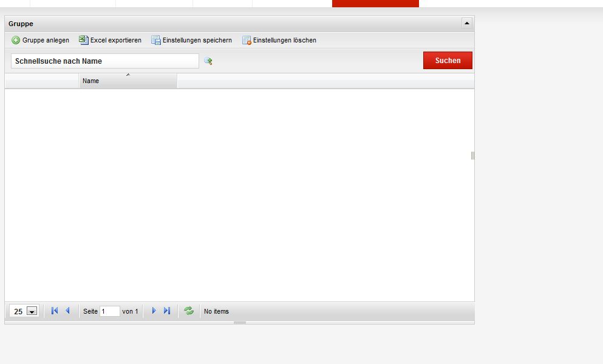Jump to last page arrow

(167, 311)
